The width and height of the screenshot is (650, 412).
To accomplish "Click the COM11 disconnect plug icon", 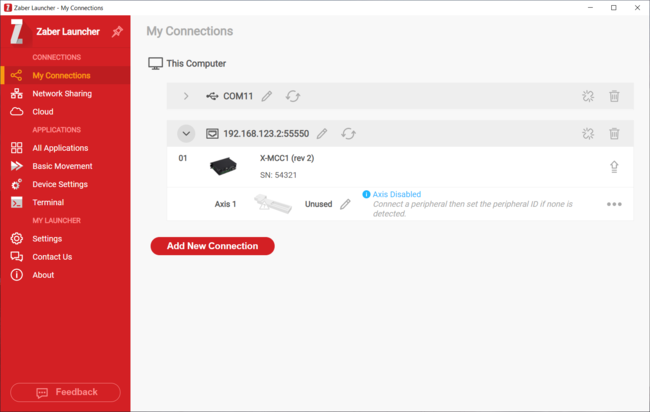I will [x=588, y=96].
